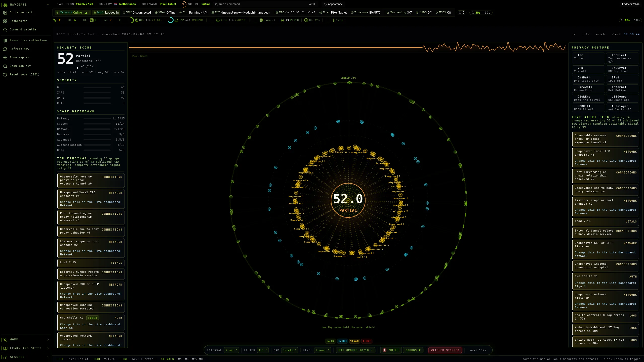
Task: Select the 'alert' log level tab
Action: coord(616,34)
